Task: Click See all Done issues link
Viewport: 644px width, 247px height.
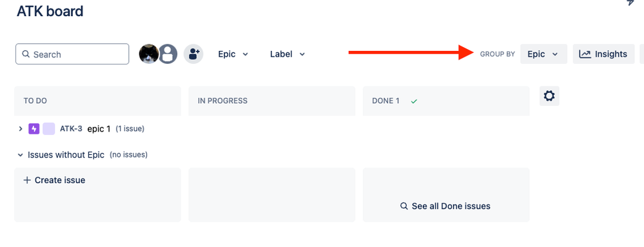Action: pyautogui.click(x=445, y=206)
